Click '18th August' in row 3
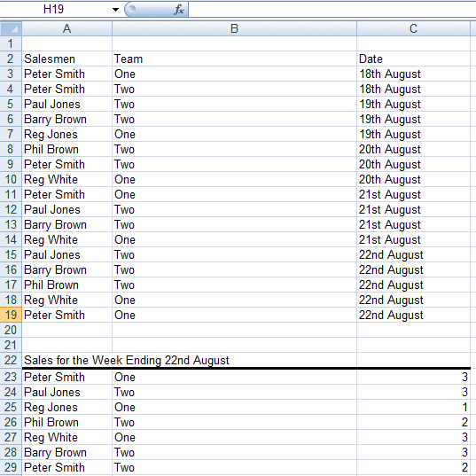The width and height of the screenshot is (476, 476). [413, 74]
